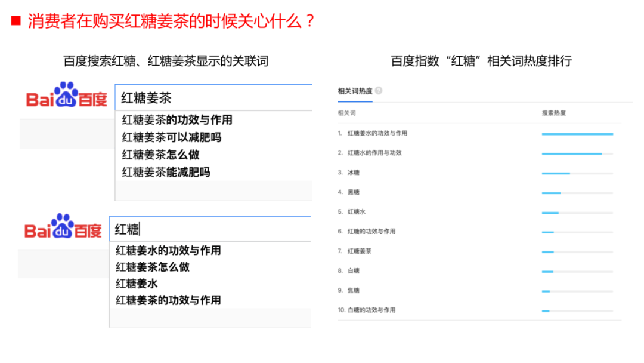Click the search heat bar for rank 1
Image resolution: width=644 pixels, height=363 pixels.
click(x=577, y=134)
